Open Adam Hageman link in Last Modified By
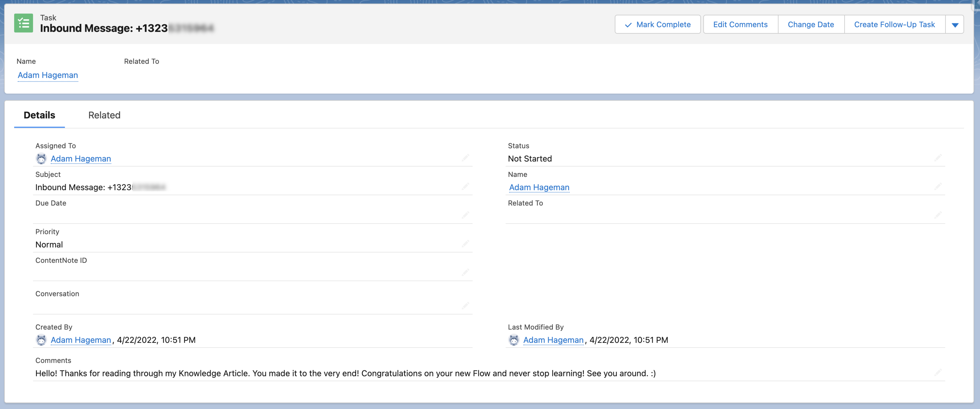The height and width of the screenshot is (409, 980). pos(553,340)
